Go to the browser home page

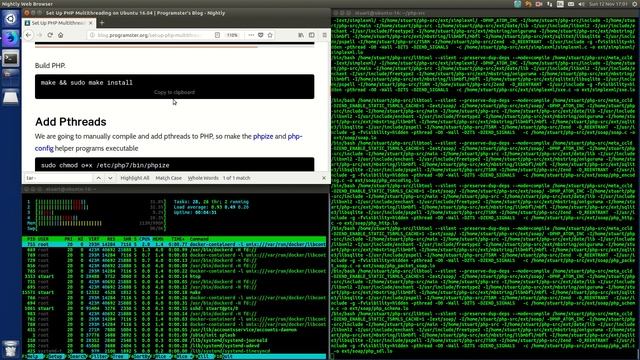pyautogui.click(x=60, y=35)
